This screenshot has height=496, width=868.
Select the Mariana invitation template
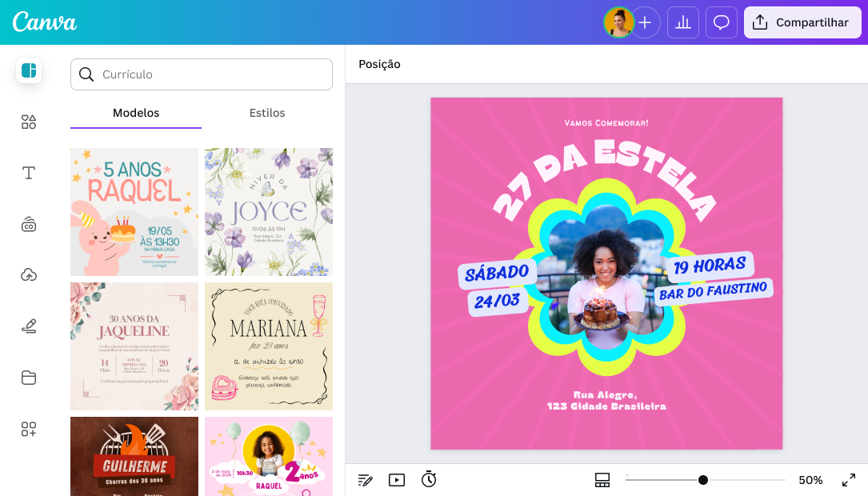pyautogui.click(x=269, y=346)
